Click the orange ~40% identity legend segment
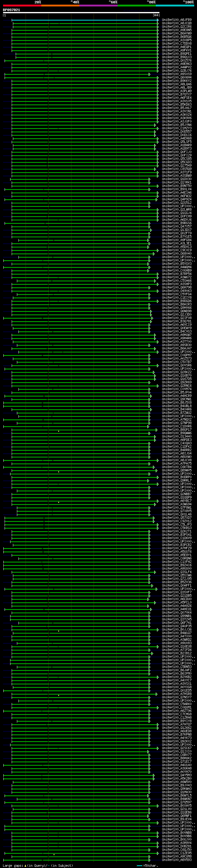The image size is (197, 868). (x=60, y=6)
